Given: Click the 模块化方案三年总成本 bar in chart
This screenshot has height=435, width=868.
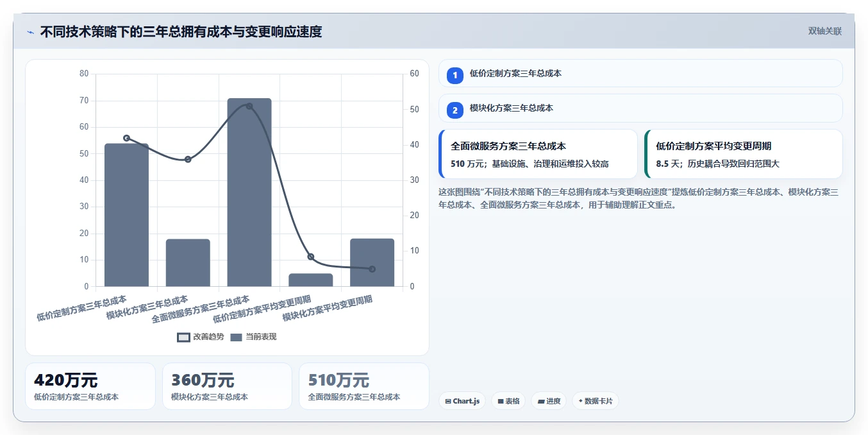Looking at the screenshot, I should tap(188, 262).
